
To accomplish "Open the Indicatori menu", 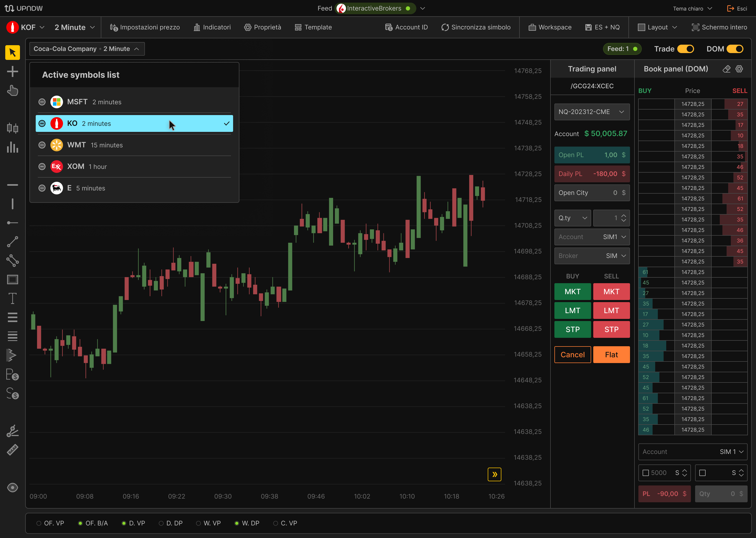I will [x=212, y=27].
